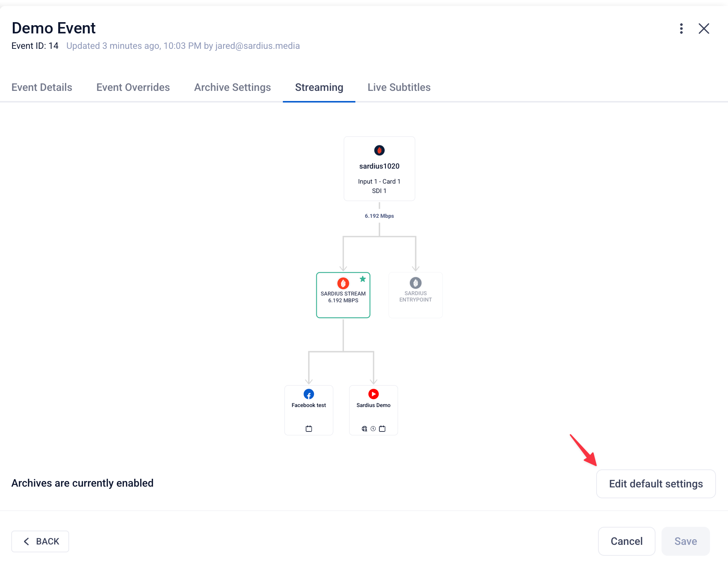Click the 'sardius1020' name

coord(379,166)
